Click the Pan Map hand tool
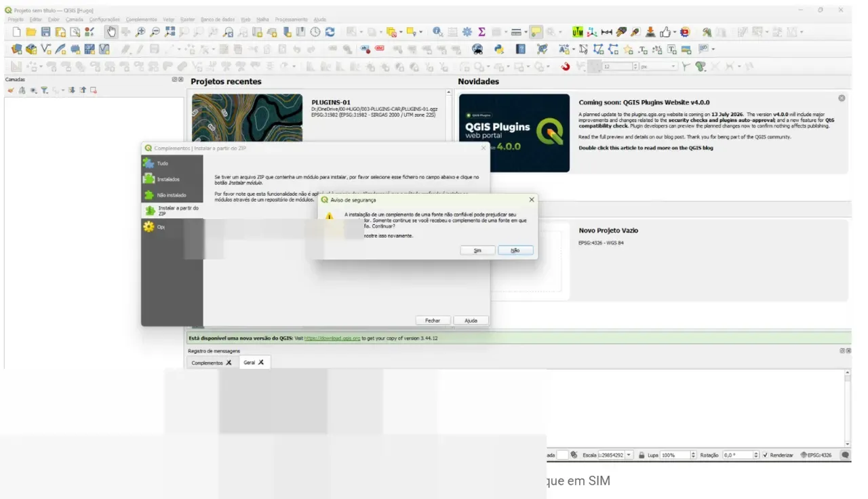The height and width of the screenshot is (499, 868). point(111,32)
